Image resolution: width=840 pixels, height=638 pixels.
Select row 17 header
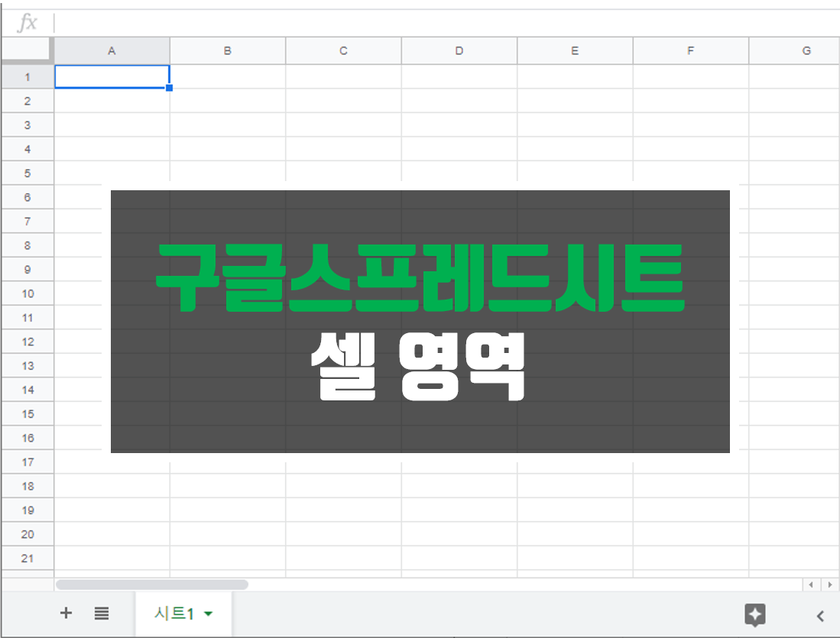pyautogui.click(x=28, y=462)
